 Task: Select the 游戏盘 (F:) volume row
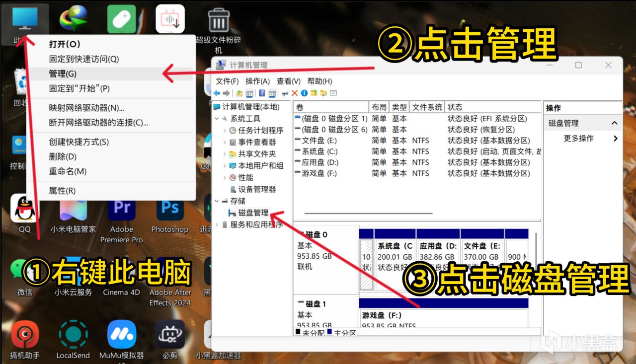(417, 173)
